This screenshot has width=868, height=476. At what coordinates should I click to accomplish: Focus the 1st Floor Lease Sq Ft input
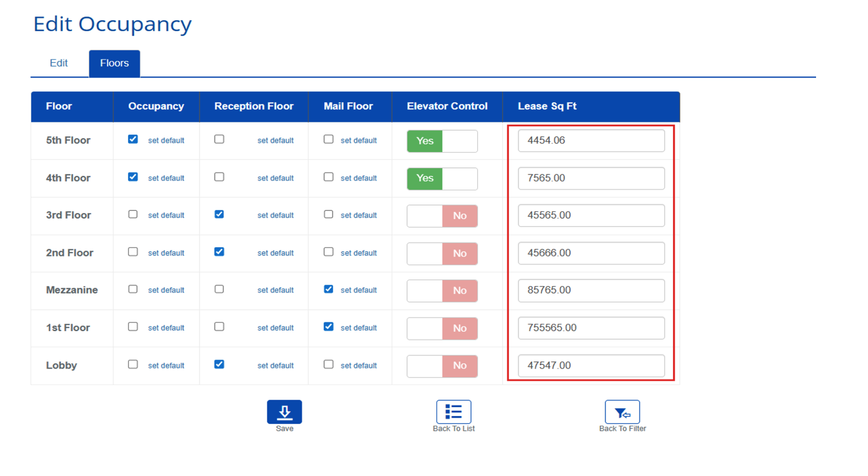click(x=591, y=328)
